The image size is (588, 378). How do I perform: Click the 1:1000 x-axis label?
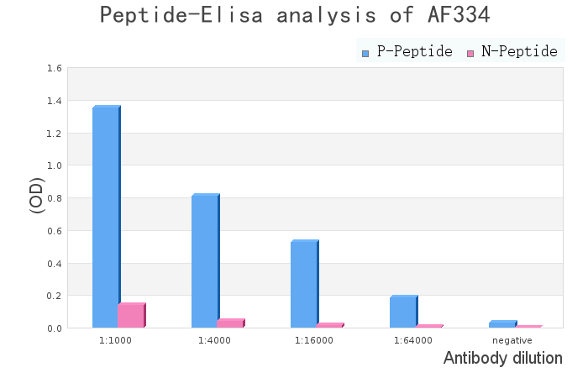click(x=116, y=340)
